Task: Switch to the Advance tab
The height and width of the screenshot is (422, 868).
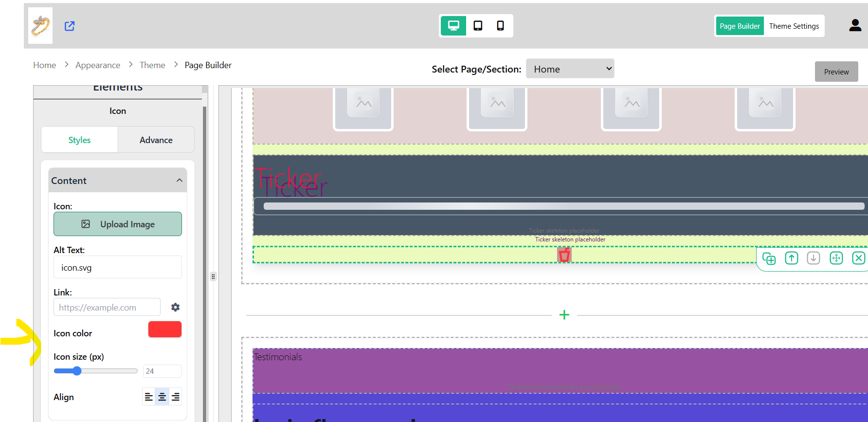Action: (x=156, y=140)
